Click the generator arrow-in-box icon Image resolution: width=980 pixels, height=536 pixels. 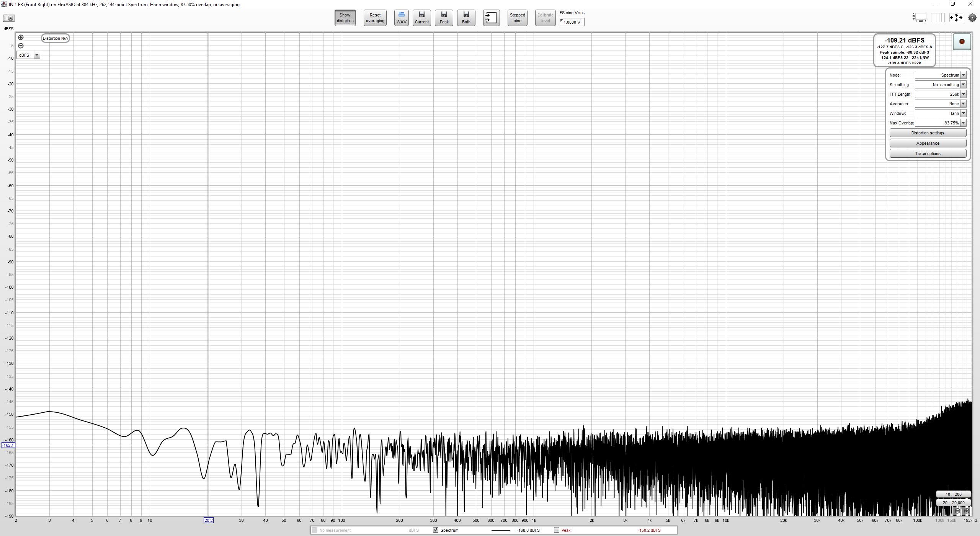tap(491, 18)
